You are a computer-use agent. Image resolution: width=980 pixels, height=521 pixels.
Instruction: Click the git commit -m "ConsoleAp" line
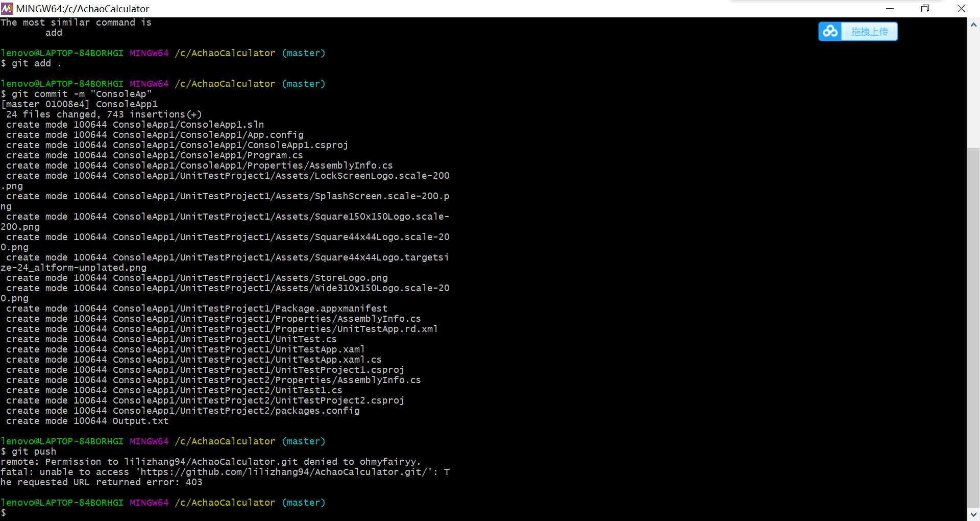pos(77,94)
